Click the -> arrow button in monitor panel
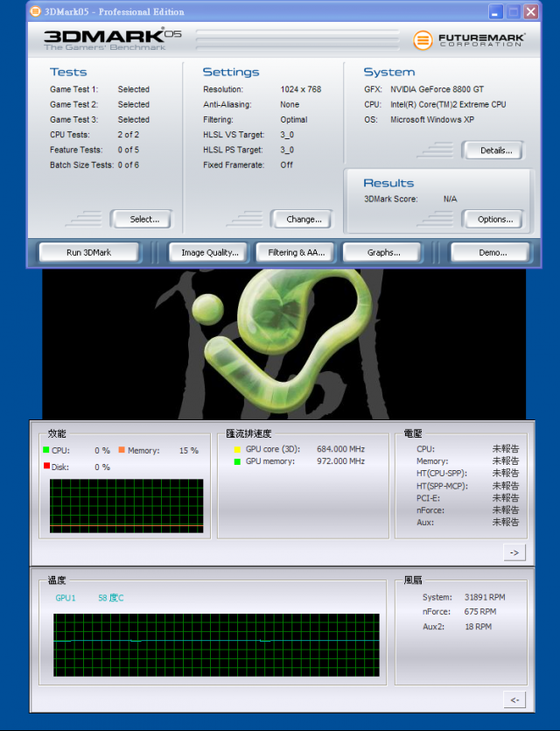560x731 pixels. click(514, 552)
